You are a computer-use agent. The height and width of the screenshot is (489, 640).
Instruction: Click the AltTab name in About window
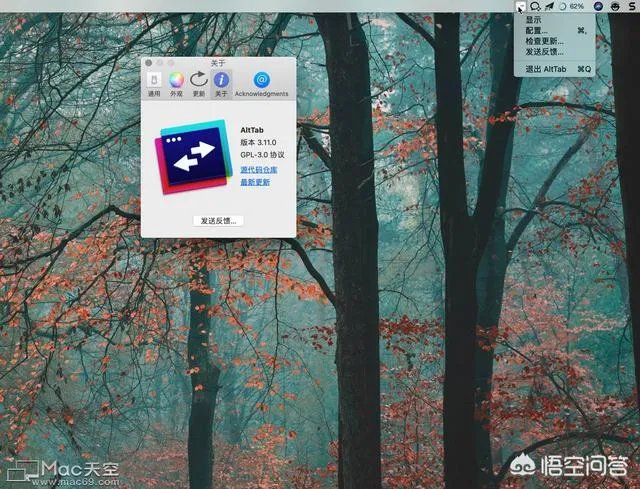tap(252, 130)
